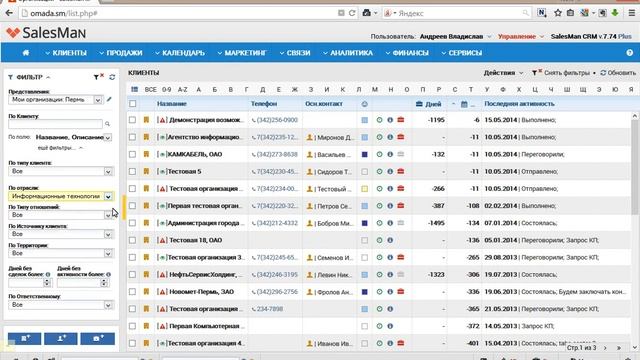Image resolution: width=640 pixels, height=360 pixels.
Task: Click the add organization button in bottom left
Action: point(24,338)
